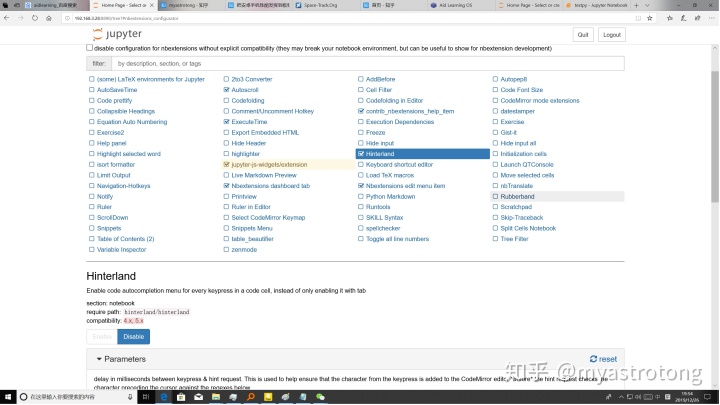Open Task View on the taskbar

tap(146, 397)
